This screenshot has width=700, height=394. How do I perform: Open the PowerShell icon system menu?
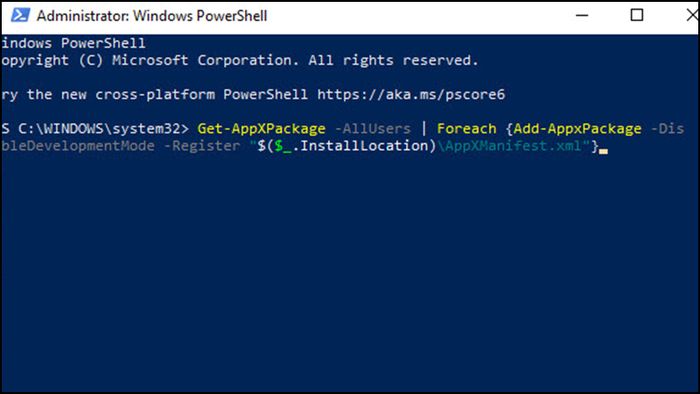[x=20, y=16]
